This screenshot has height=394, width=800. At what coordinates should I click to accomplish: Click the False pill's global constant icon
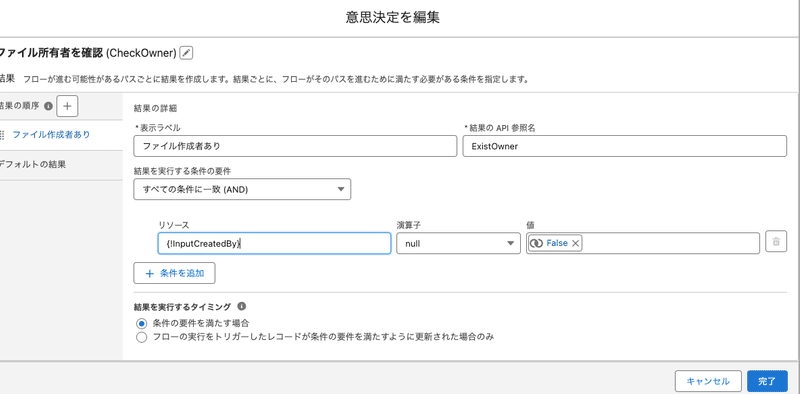[x=536, y=243]
